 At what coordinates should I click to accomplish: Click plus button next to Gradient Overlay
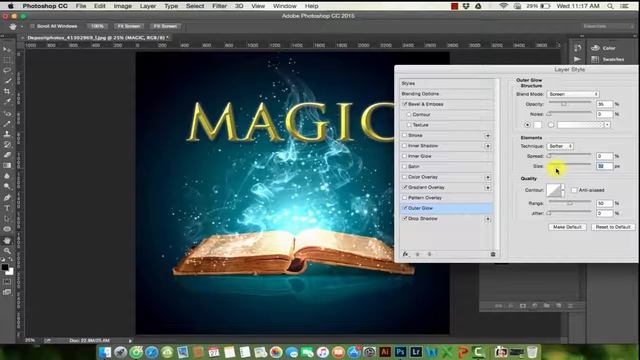488,188
